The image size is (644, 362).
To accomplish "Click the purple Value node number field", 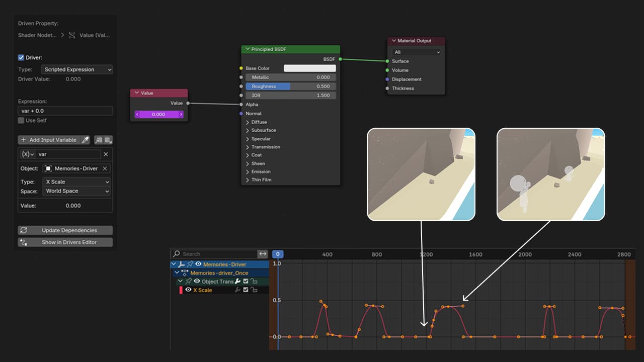I will [x=159, y=114].
